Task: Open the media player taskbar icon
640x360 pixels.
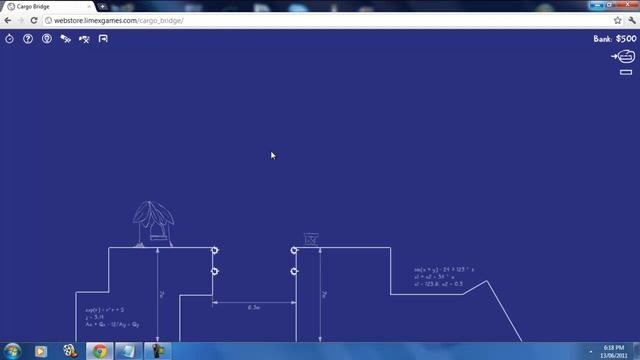Action: (x=40, y=351)
